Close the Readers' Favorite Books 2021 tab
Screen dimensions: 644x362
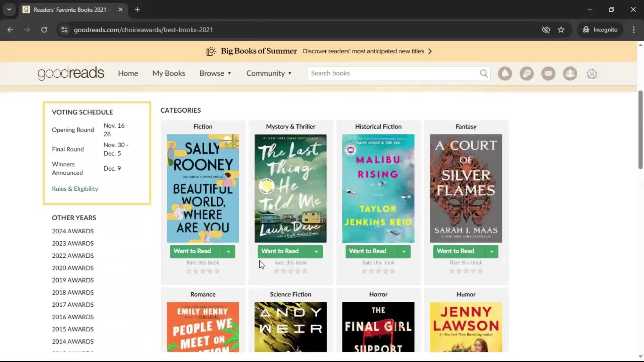tap(120, 10)
